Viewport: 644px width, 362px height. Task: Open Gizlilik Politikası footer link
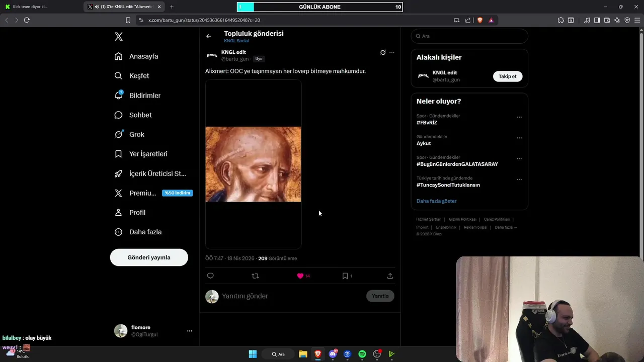point(462,219)
